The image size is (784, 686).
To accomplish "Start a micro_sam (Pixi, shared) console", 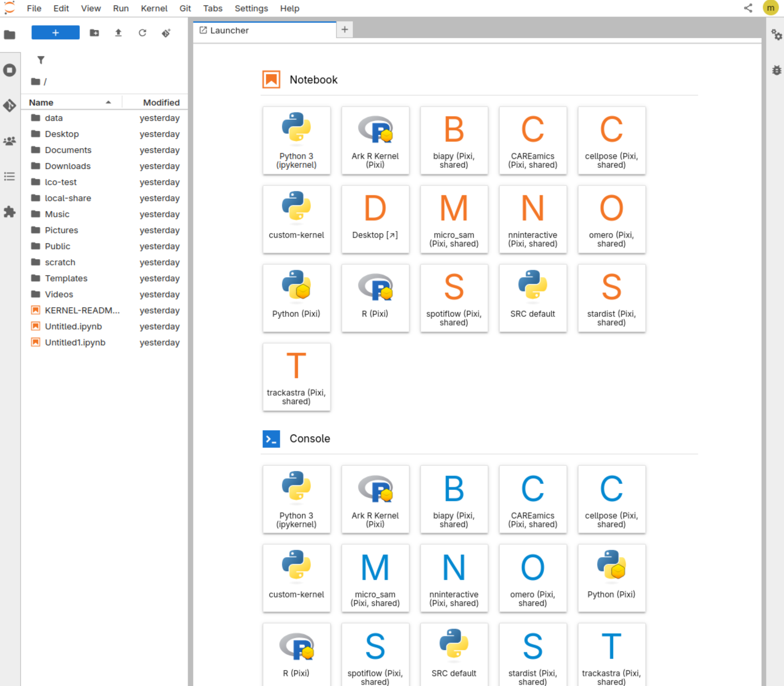I will pyautogui.click(x=375, y=579).
